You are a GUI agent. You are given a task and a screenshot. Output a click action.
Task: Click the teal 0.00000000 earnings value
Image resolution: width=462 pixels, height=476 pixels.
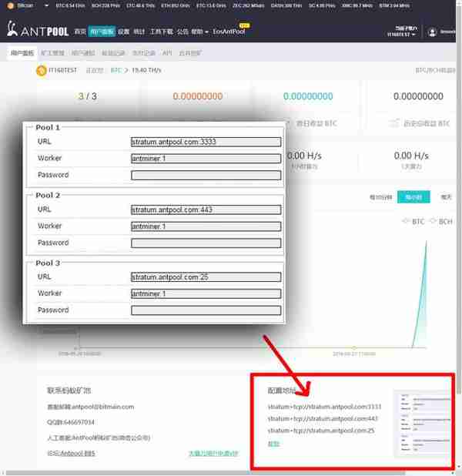click(308, 96)
